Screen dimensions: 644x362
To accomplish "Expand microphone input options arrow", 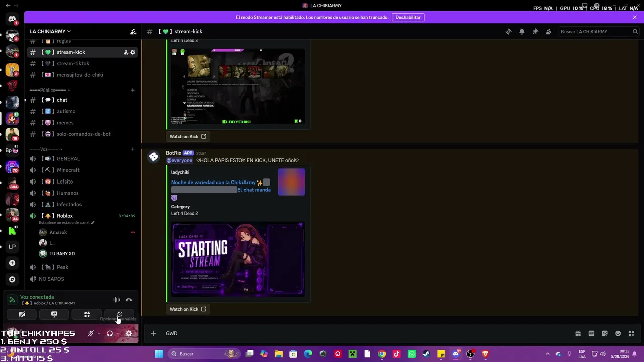I will pyautogui.click(x=99, y=333).
